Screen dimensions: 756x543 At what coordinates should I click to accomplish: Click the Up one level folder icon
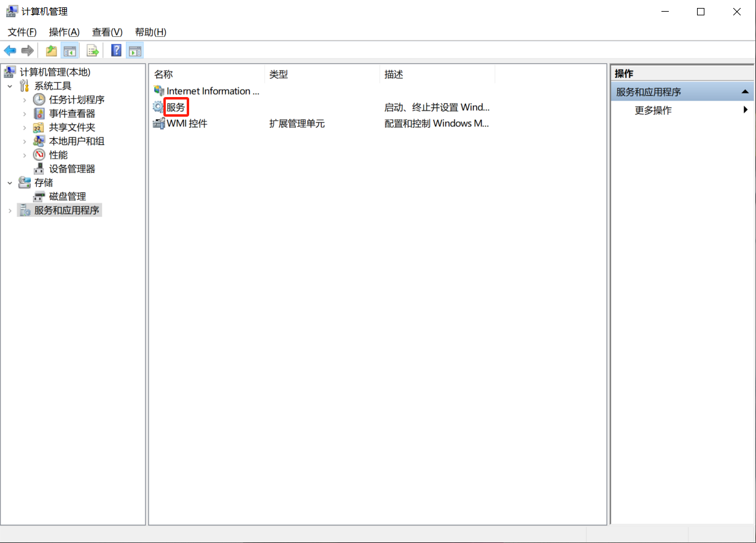pyautogui.click(x=52, y=50)
